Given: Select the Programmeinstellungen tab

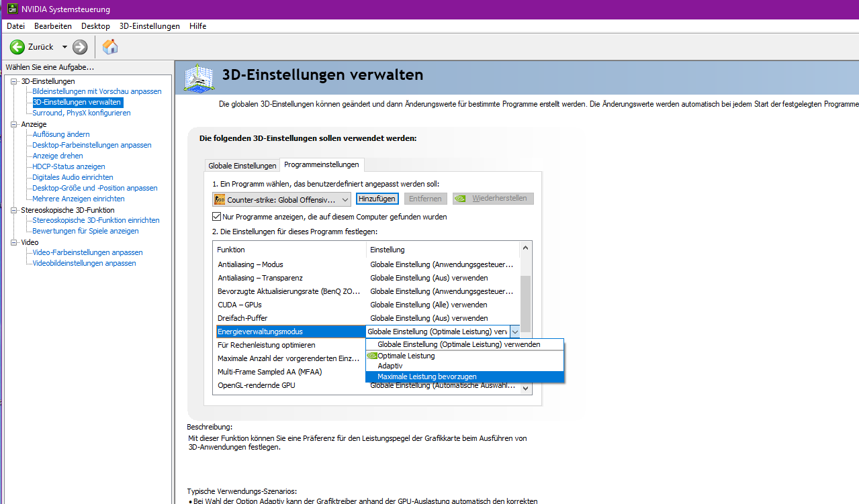Looking at the screenshot, I should point(322,164).
